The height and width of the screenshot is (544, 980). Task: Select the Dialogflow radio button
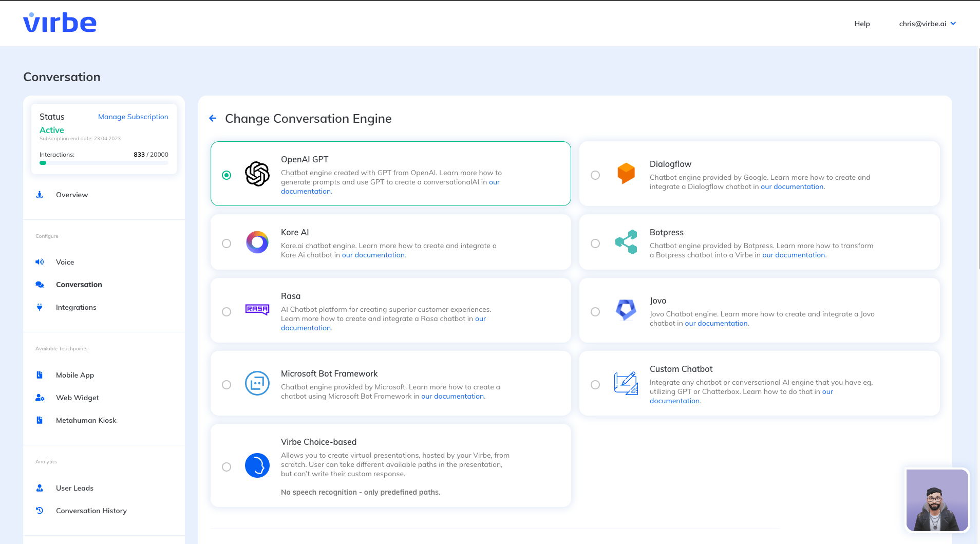(595, 175)
